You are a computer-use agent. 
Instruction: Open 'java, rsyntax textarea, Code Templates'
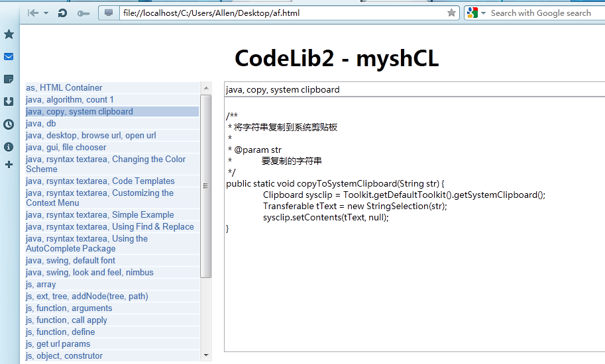112,181
